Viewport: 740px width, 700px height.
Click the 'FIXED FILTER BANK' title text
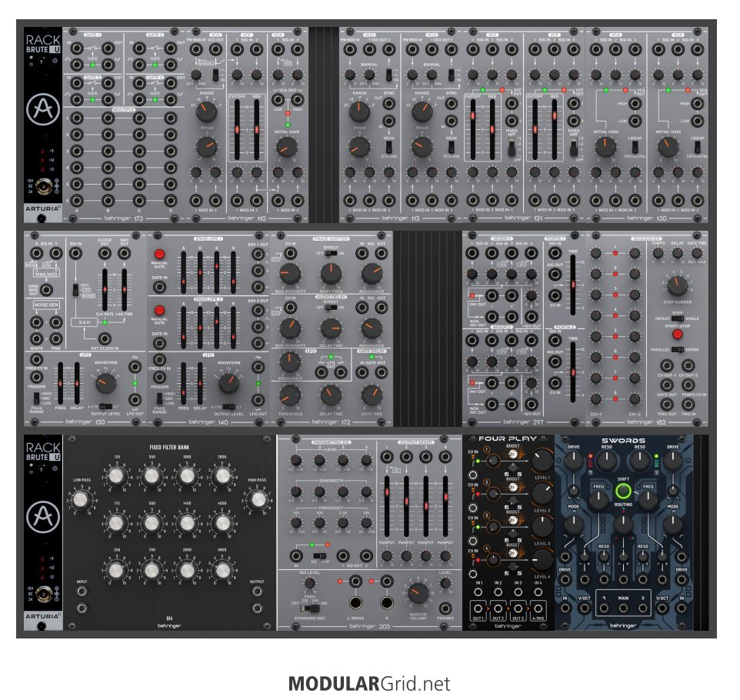pyautogui.click(x=169, y=447)
